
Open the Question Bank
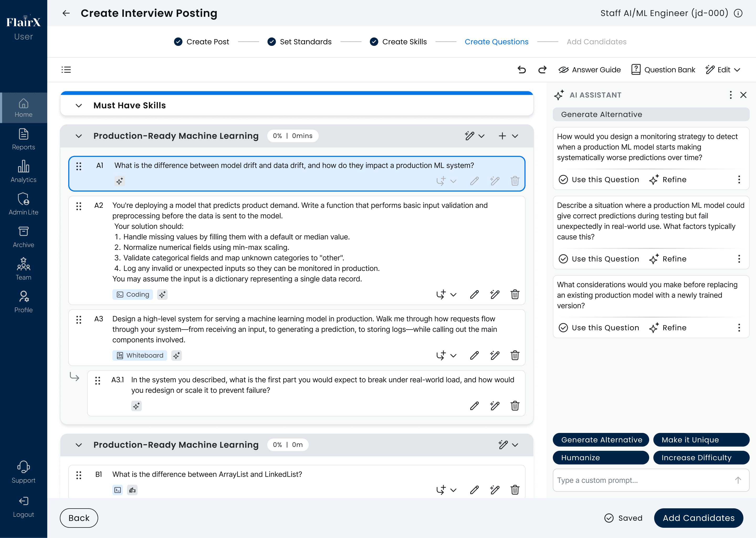tap(663, 70)
